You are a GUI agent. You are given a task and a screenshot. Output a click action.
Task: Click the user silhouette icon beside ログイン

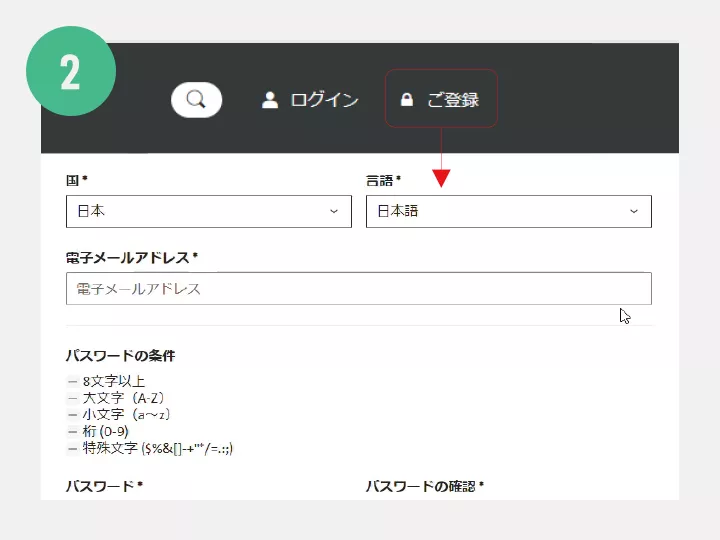tap(269, 99)
